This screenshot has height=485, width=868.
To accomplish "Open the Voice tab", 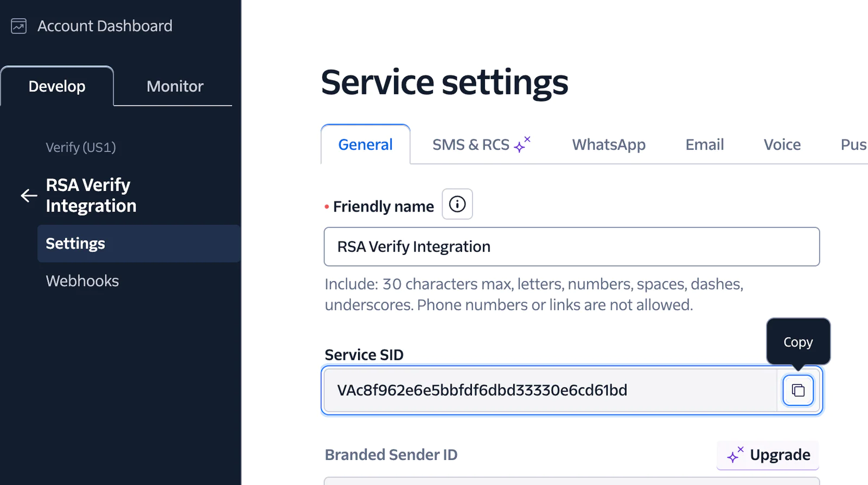I will 782,144.
